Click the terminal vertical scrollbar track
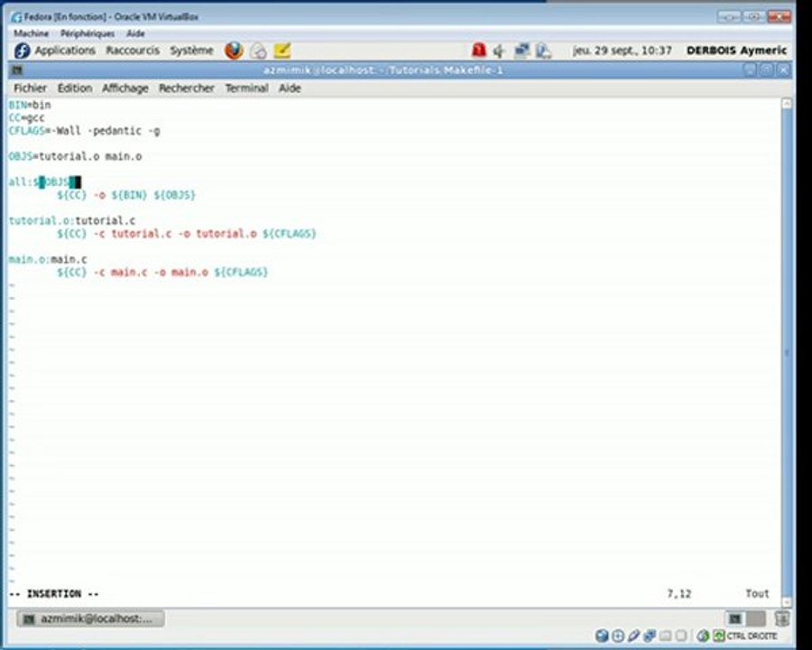This screenshot has width=812, height=650. coord(787,352)
